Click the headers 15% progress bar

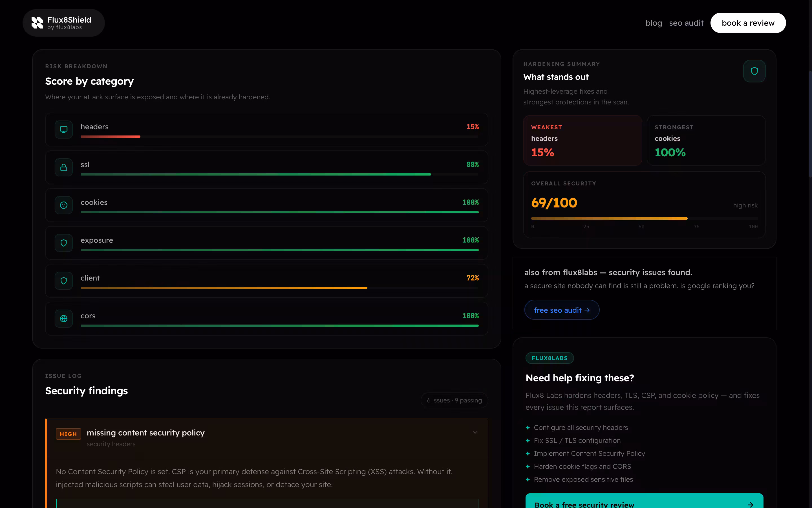[279, 137]
